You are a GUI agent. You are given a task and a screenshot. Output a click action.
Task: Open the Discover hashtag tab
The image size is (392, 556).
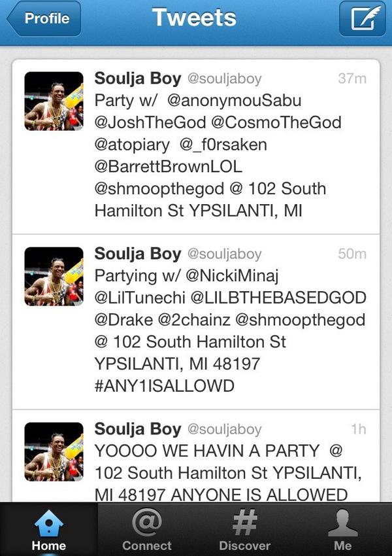[x=245, y=529]
